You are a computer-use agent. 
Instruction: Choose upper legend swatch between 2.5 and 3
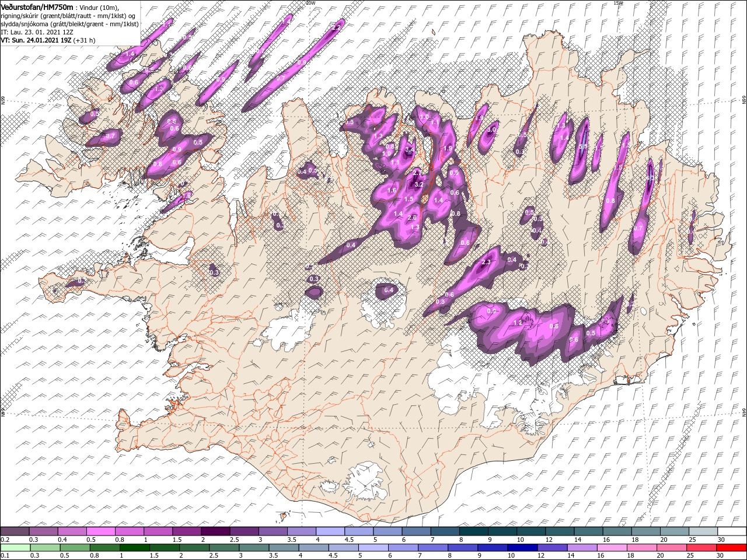tap(244, 531)
